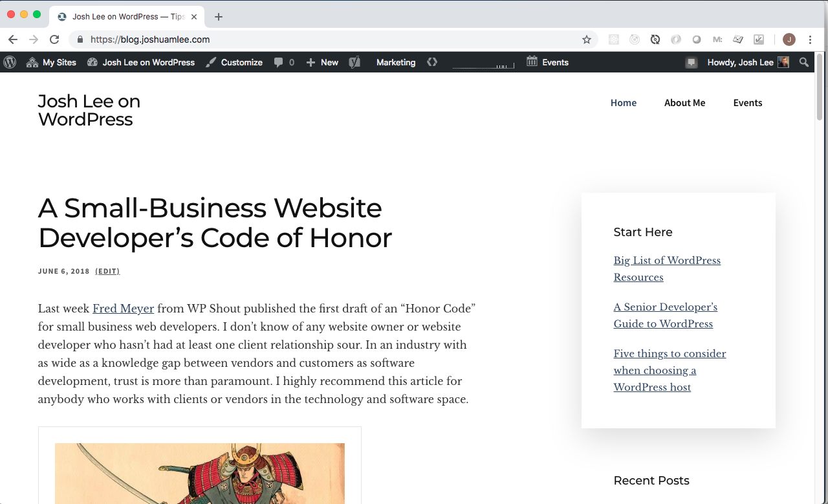Click the Recent Posts widget heading

point(651,480)
